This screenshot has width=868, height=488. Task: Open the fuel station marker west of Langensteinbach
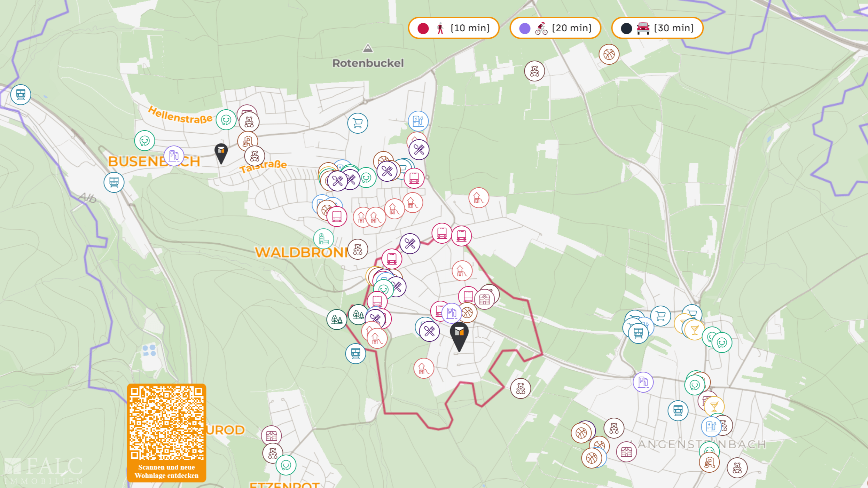coord(643,382)
